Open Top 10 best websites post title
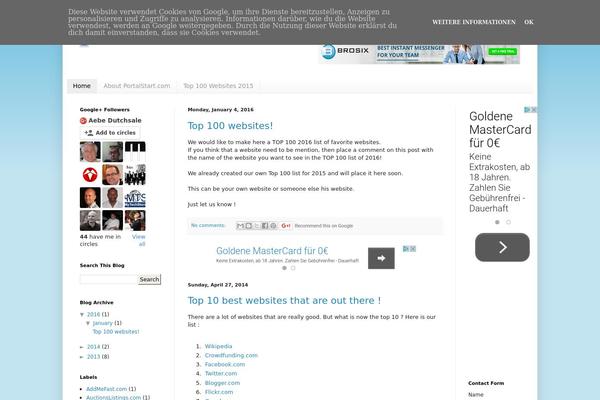The image size is (600, 400). [284, 300]
